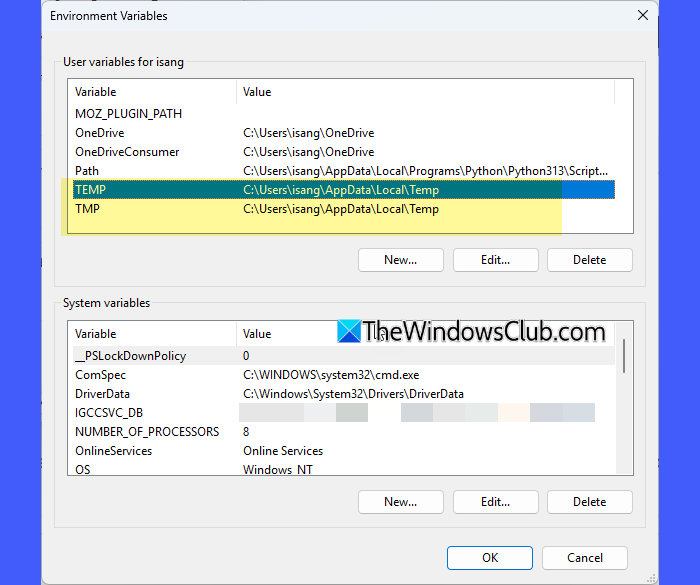Image resolution: width=700 pixels, height=585 pixels.
Task: Select the IGCCSVC_DB system variable
Action: pyautogui.click(x=344, y=413)
